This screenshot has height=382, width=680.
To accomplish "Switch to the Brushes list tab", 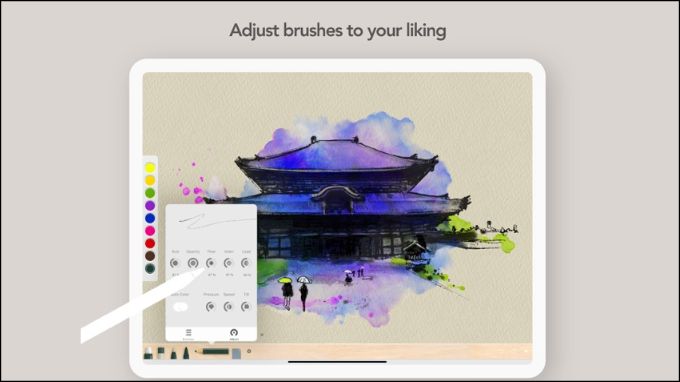I will (x=189, y=334).
